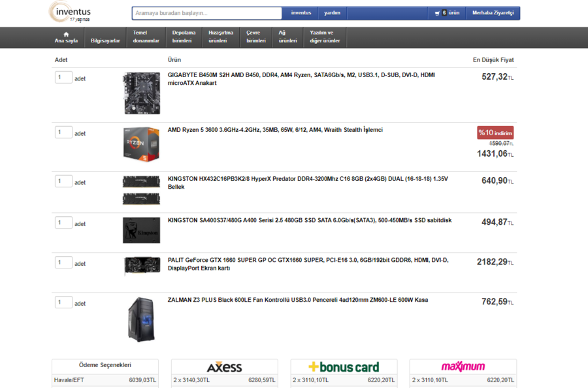Open the Çevre birimleri menu
The width and height of the screenshot is (588, 388).
tap(256, 37)
